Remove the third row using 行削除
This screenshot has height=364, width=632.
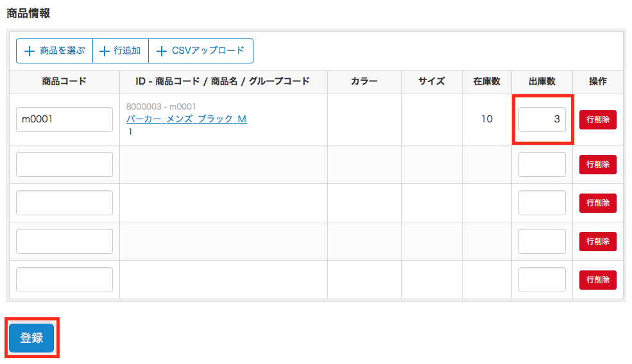coord(597,203)
